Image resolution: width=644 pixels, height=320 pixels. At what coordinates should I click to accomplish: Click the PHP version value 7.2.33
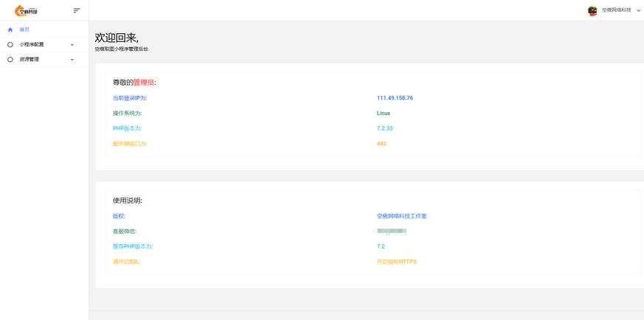point(384,128)
